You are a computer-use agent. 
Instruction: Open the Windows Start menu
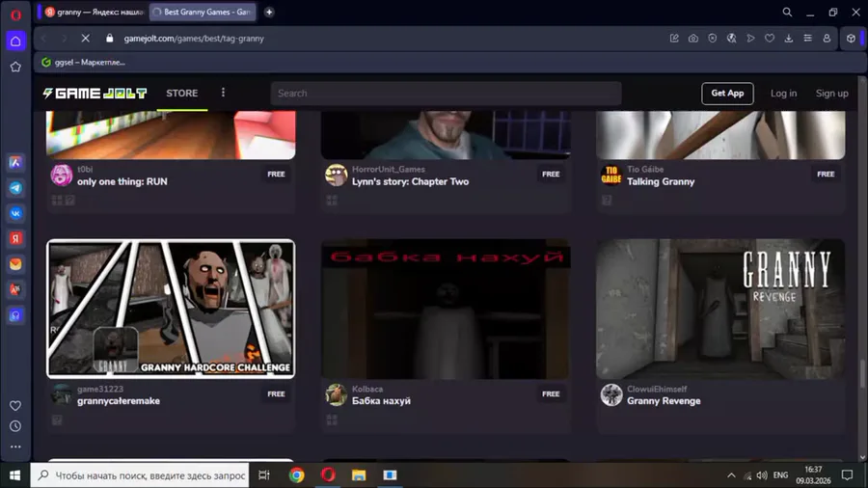coord(14,475)
